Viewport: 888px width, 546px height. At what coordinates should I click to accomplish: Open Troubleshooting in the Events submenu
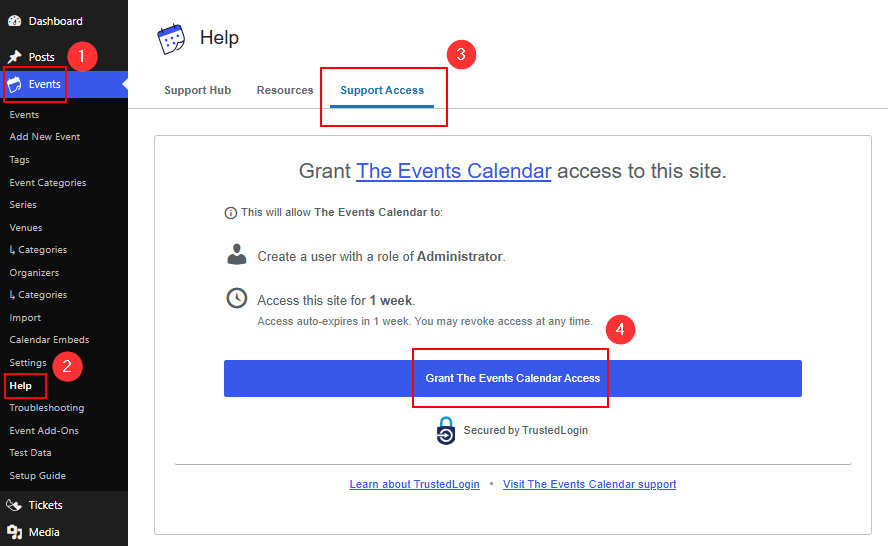coord(47,408)
